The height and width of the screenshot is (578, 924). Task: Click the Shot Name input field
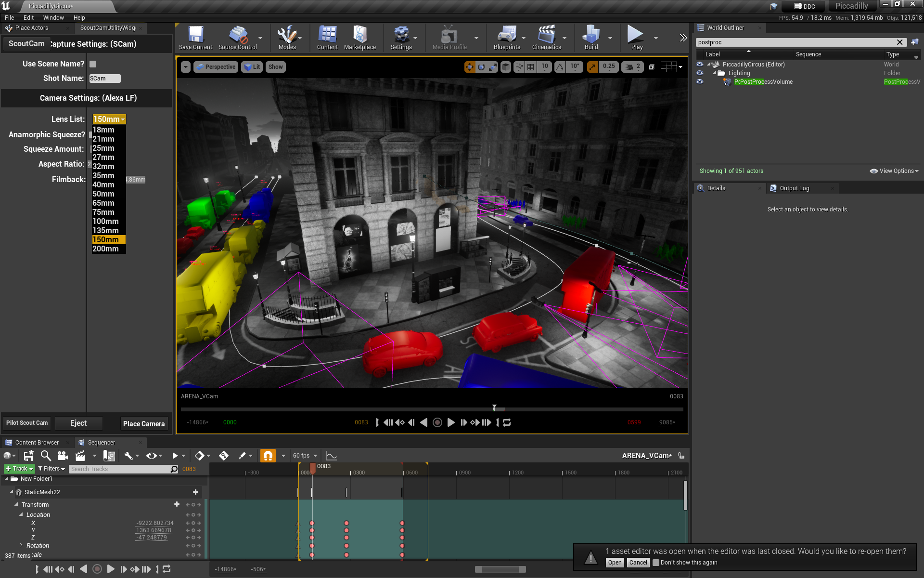105,79
